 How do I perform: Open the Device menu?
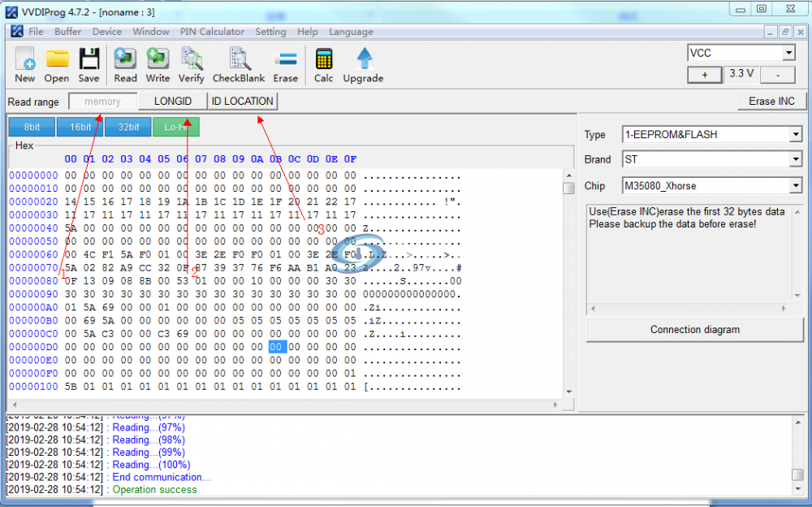pyautogui.click(x=106, y=32)
